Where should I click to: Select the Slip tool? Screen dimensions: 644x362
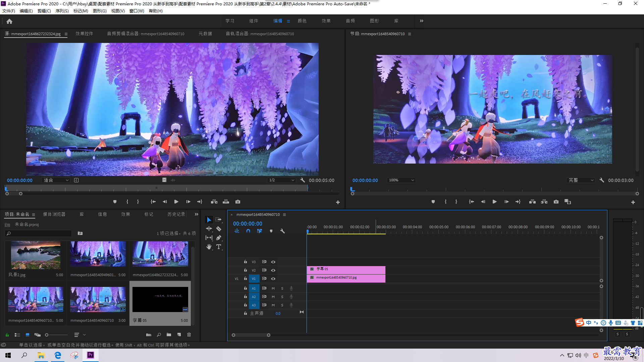(209, 238)
